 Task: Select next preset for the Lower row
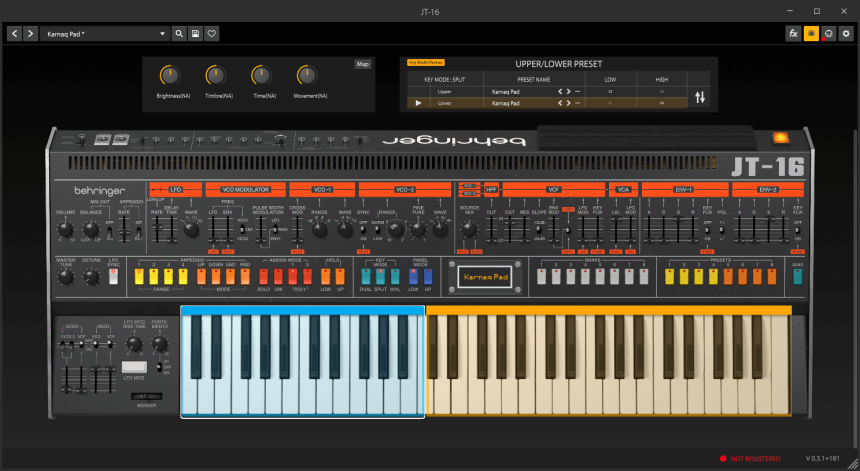569,103
